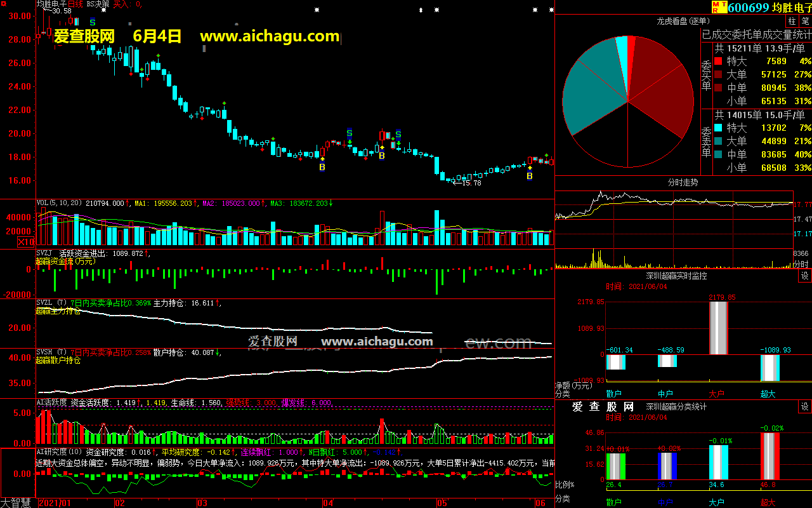Screen dimensions: 812x508
Task: Click the yellow B buy signal near 15.78 low
Action: (530, 176)
